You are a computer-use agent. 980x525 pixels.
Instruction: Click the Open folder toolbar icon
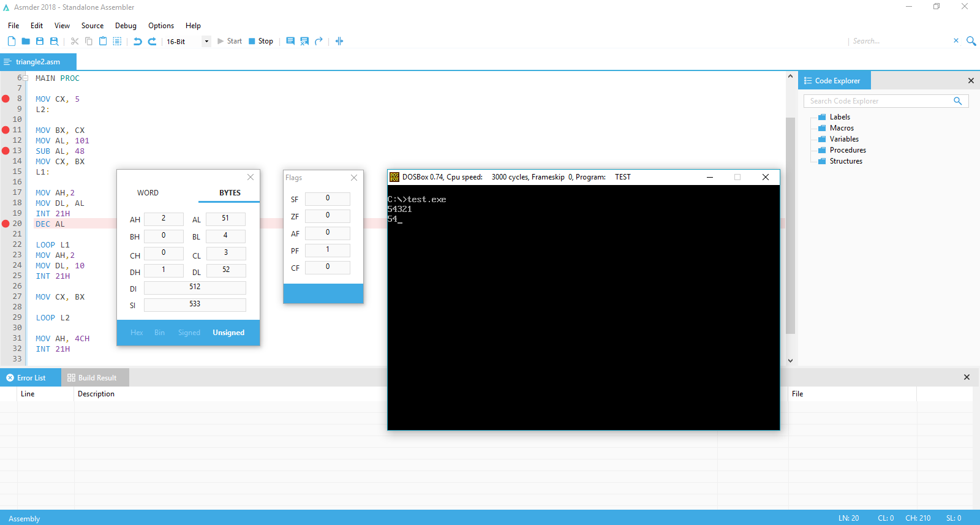pyautogui.click(x=26, y=41)
